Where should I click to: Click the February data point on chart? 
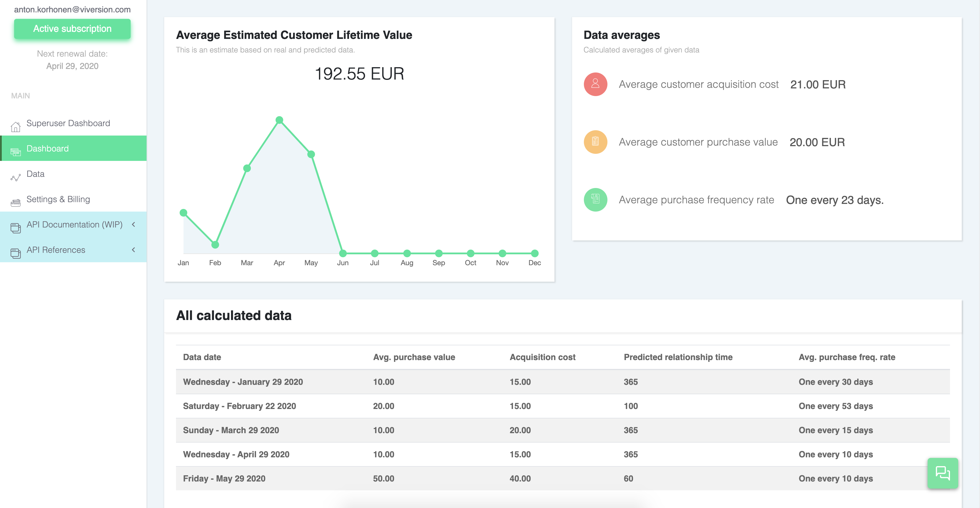pos(215,245)
